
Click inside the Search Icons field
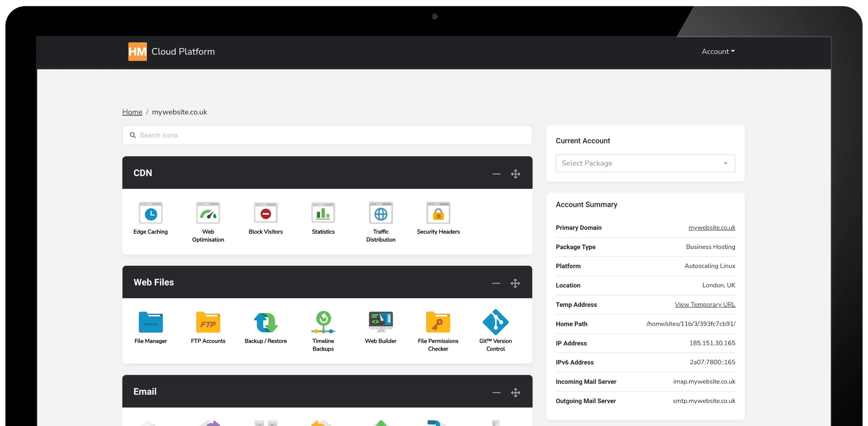[327, 135]
